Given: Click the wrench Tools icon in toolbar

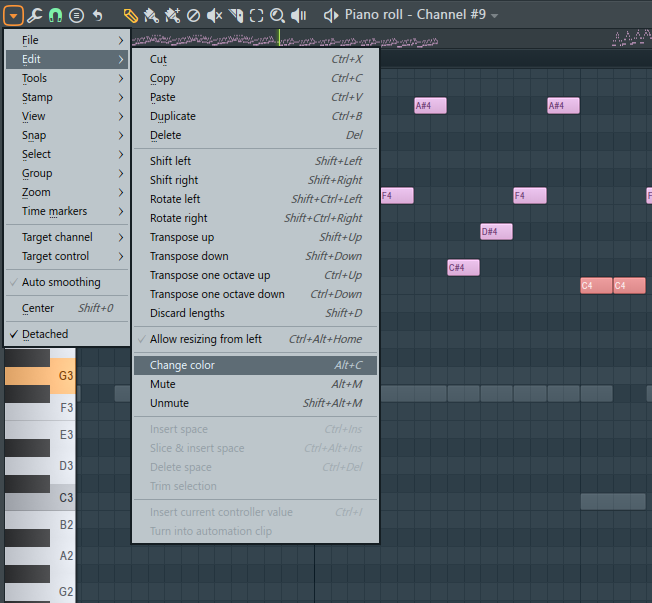Looking at the screenshot, I should [x=35, y=15].
